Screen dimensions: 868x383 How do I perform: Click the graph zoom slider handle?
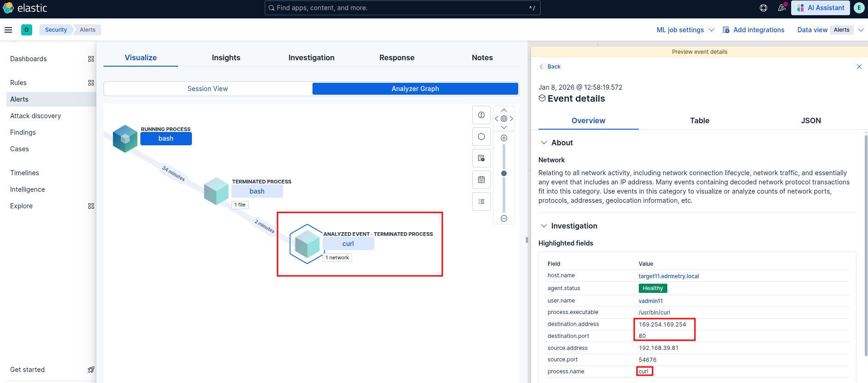[504, 173]
